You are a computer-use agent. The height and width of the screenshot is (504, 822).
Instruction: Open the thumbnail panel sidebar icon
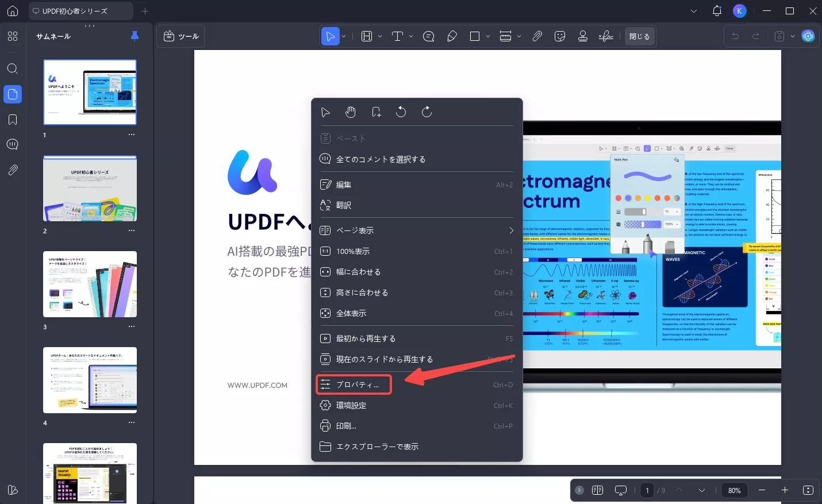click(13, 94)
